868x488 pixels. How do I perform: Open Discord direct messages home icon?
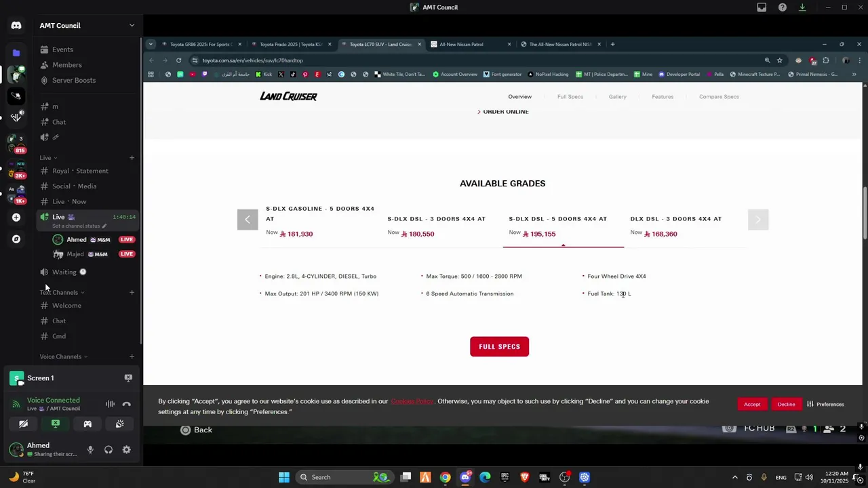point(16,26)
